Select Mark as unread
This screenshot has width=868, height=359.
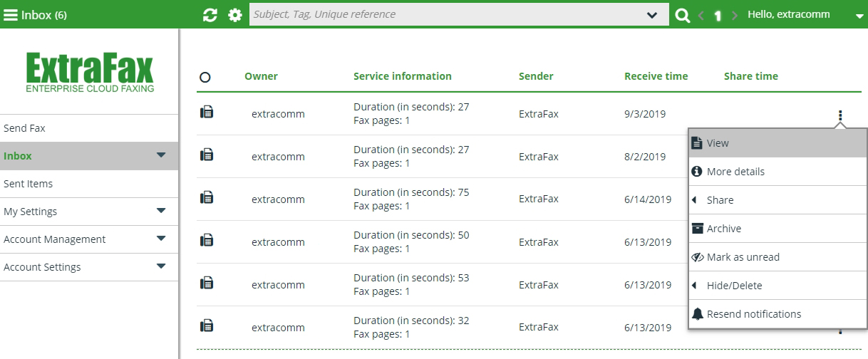tap(777, 257)
